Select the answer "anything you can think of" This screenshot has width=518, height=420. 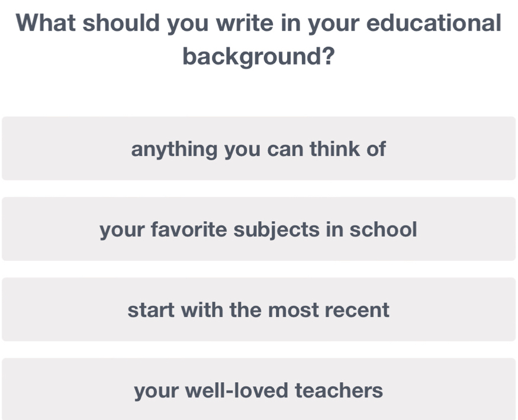pyautogui.click(x=259, y=149)
